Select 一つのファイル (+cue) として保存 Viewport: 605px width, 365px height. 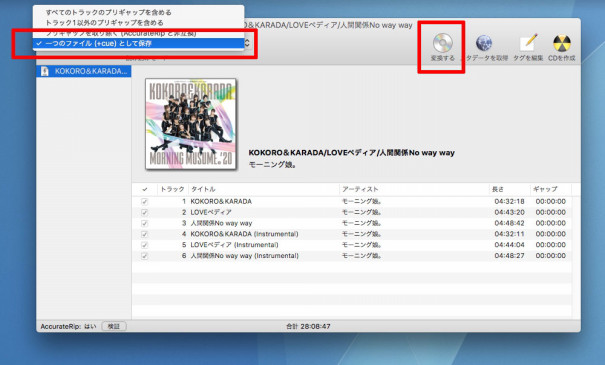139,44
